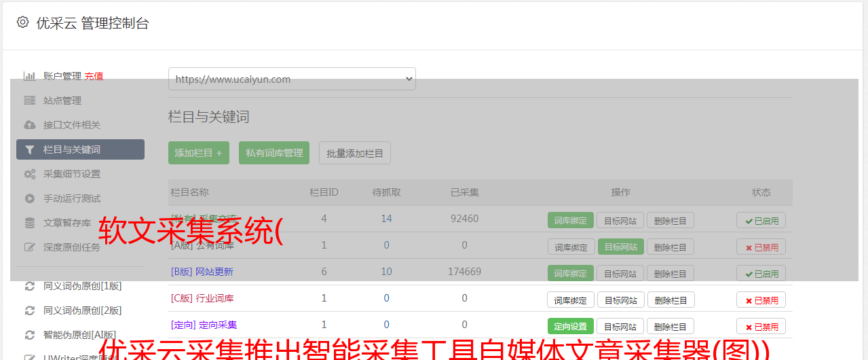
Task: Click the 私有词库管理 button
Action: (274, 153)
